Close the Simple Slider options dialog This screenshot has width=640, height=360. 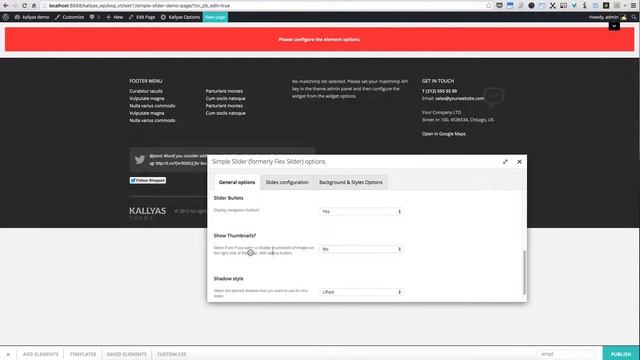pyautogui.click(x=519, y=162)
